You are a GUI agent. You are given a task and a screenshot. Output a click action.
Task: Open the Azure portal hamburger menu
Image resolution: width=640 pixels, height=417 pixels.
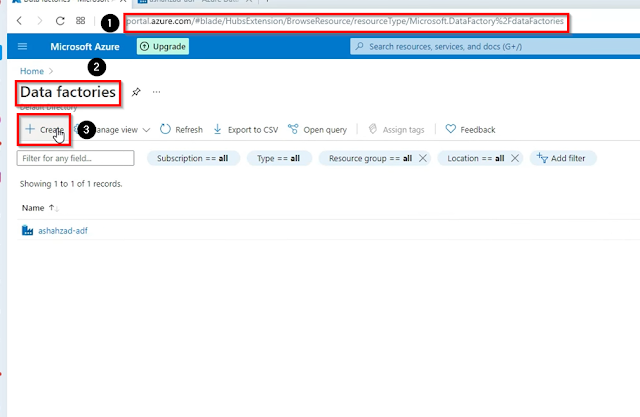click(x=22, y=47)
